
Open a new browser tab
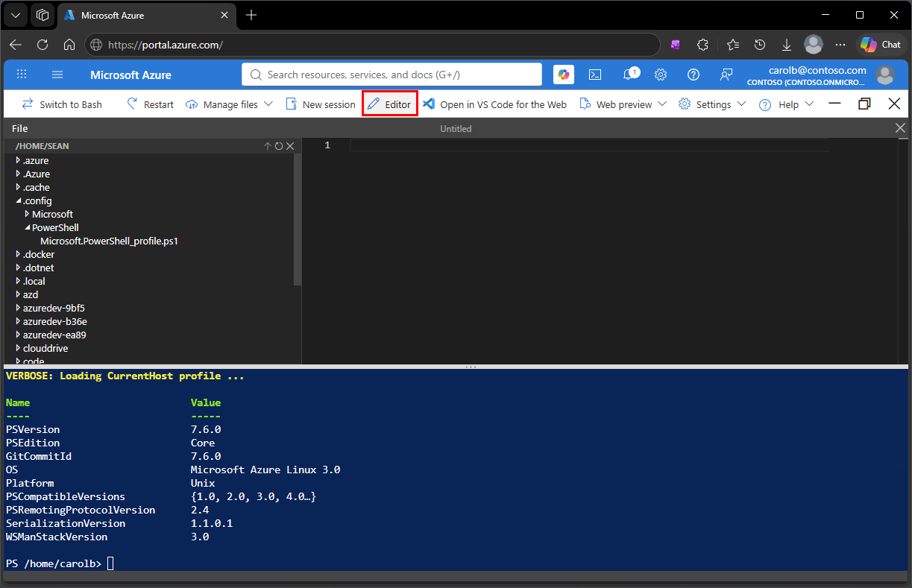pos(251,15)
